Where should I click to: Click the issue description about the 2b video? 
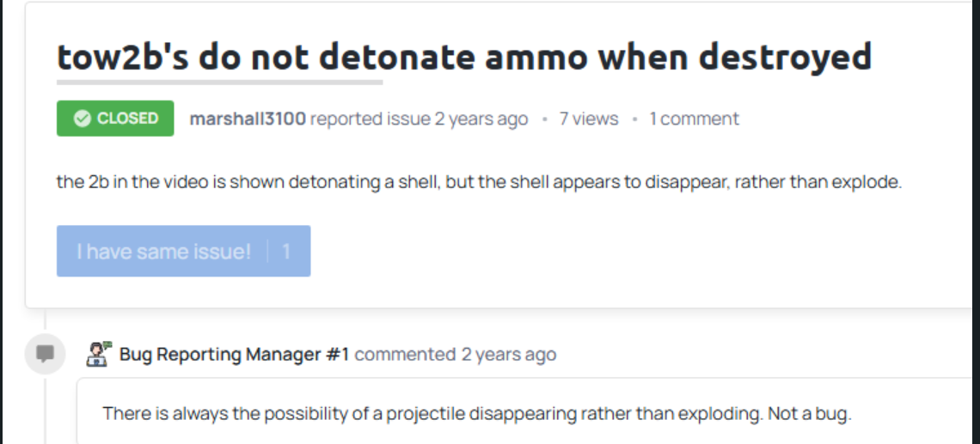479,183
